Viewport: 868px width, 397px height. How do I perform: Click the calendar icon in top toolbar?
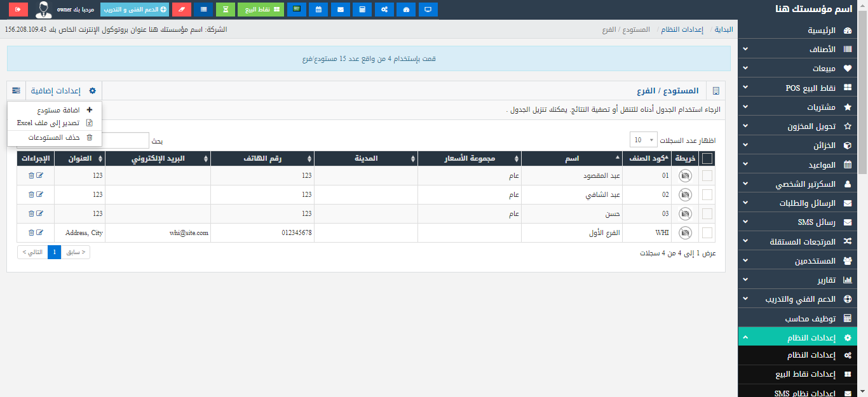click(x=318, y=10)
